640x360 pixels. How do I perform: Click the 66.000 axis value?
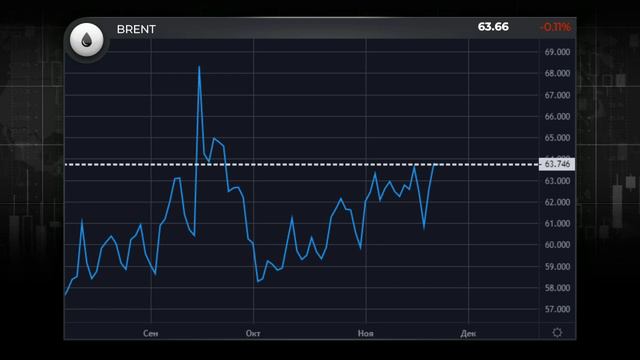[x=557, y=117]
